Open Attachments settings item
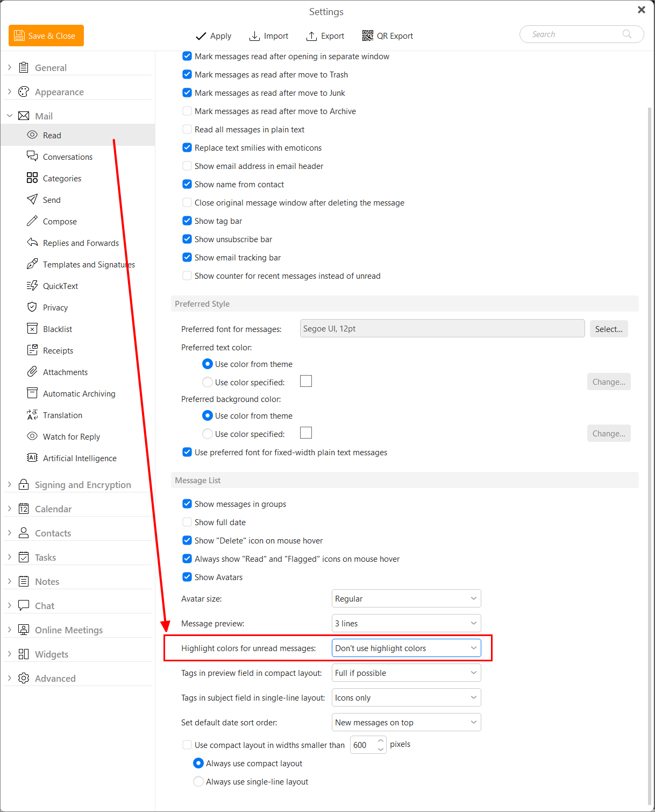This screenshot has width=655, height=812. (x=65, y=372)
